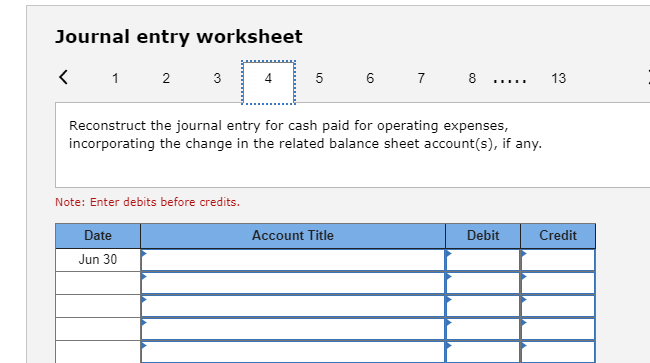650x363 pixels.
Task: Click Credit field in fourth row
Action: [x=558, y=329]
